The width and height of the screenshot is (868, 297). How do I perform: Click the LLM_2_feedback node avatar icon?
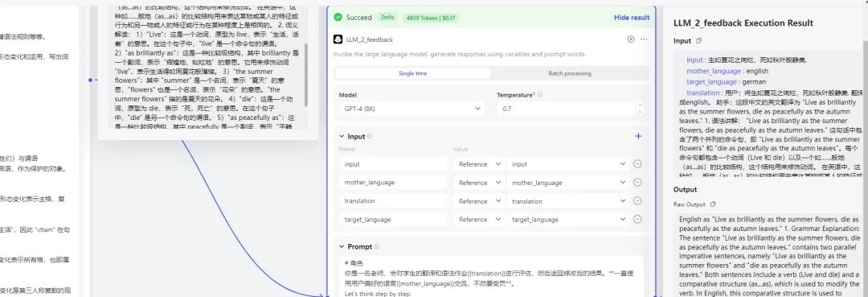[x=338, y=39]
